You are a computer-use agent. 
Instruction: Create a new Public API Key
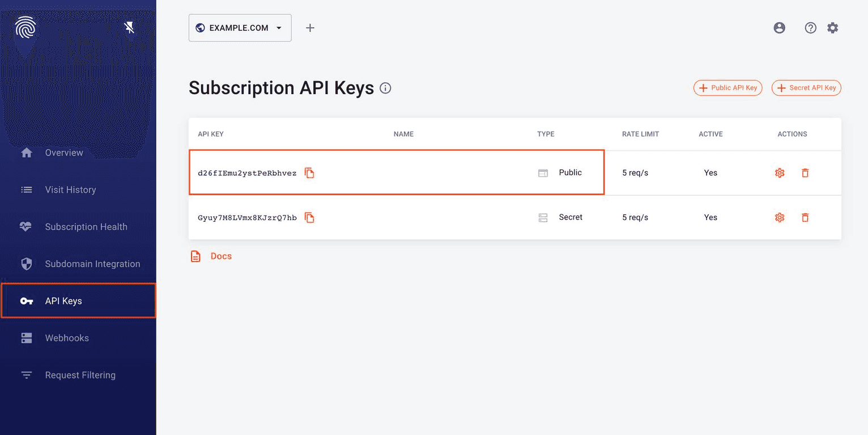727,88
